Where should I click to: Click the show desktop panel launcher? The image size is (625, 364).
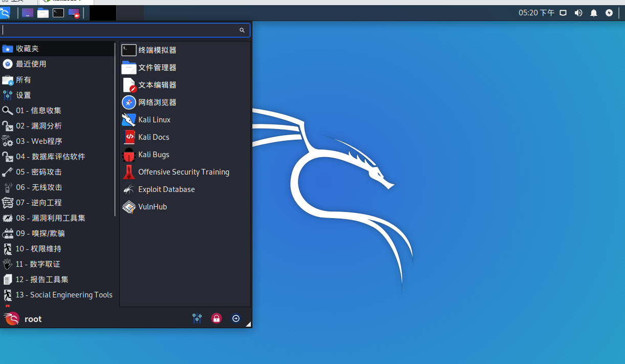coord(28,13)
